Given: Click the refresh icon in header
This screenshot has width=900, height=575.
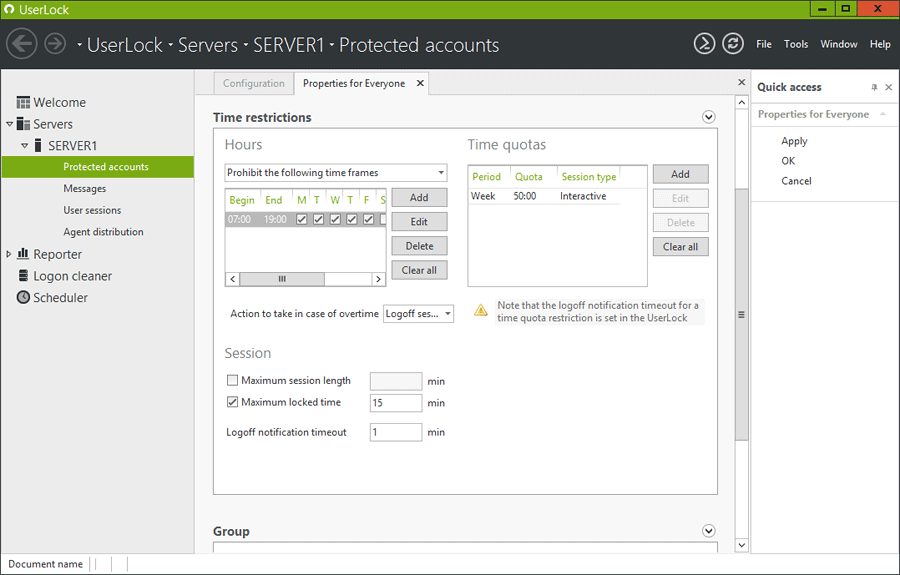Looking at the screenshot, I should [733, 44].
